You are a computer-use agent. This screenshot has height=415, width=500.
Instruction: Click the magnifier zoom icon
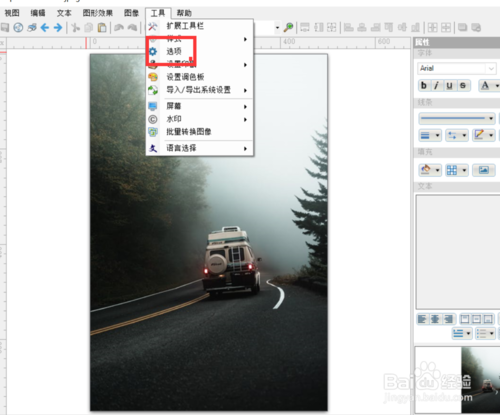pos(289,27)
